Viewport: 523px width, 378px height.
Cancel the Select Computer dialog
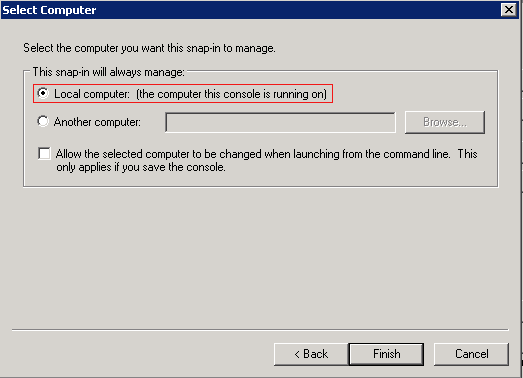click(x=471, y=354)
